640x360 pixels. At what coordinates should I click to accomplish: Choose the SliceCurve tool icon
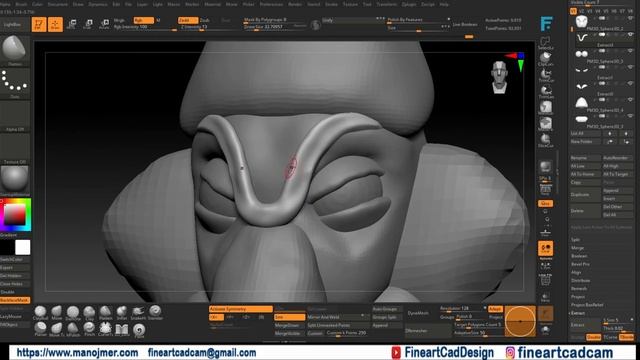(545, 140)
